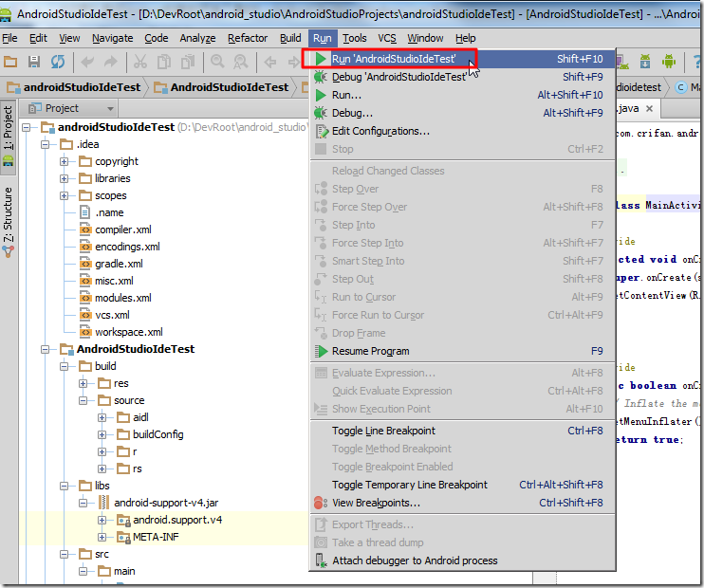Click the Cut scissors toolbar icon
The width and height of the screenshot is (704, 588).
click(140, 62)
